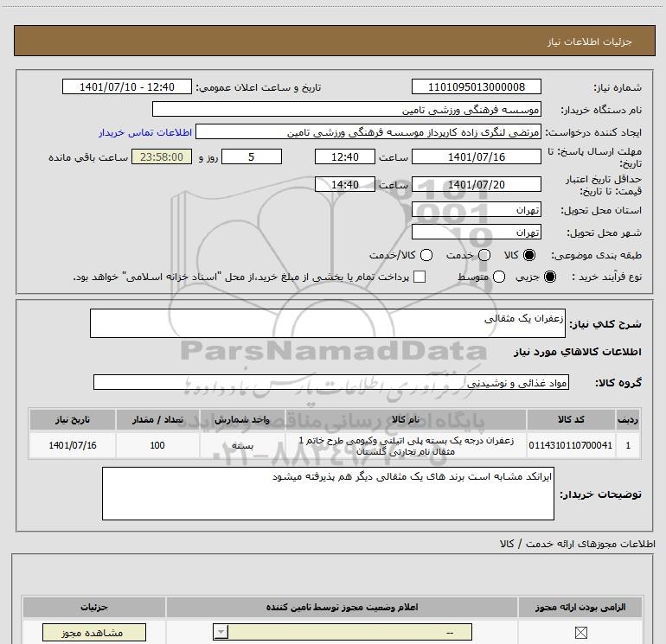Click the تاریخ نیاز column header

72,420
